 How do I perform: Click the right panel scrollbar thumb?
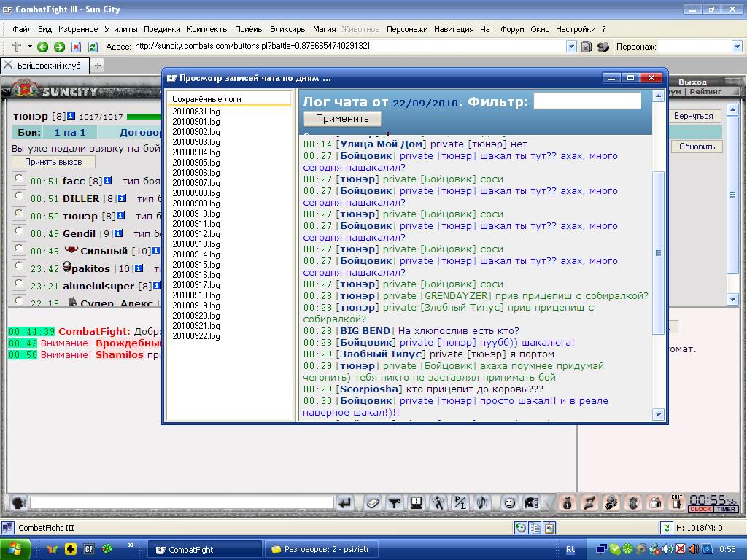click(732, 194)
